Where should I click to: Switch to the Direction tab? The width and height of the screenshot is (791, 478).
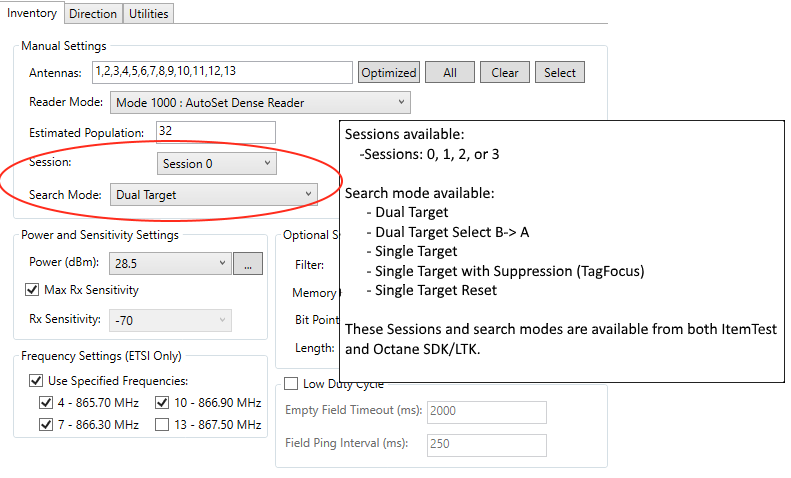point(93,14)
